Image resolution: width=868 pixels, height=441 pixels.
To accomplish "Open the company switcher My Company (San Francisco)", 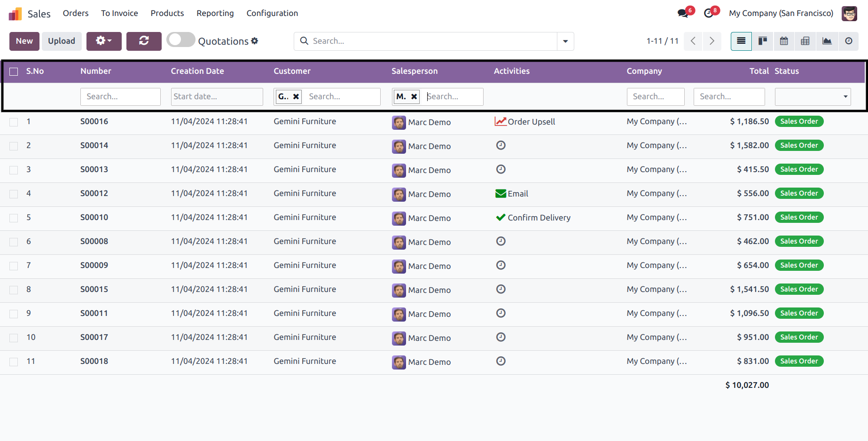I will (x=781, y=13).
